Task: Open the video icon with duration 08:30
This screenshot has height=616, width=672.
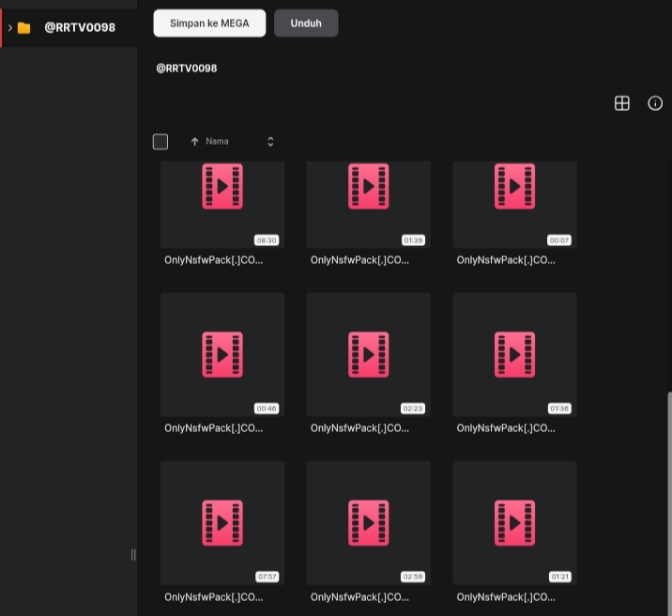Action: [222, 186]
